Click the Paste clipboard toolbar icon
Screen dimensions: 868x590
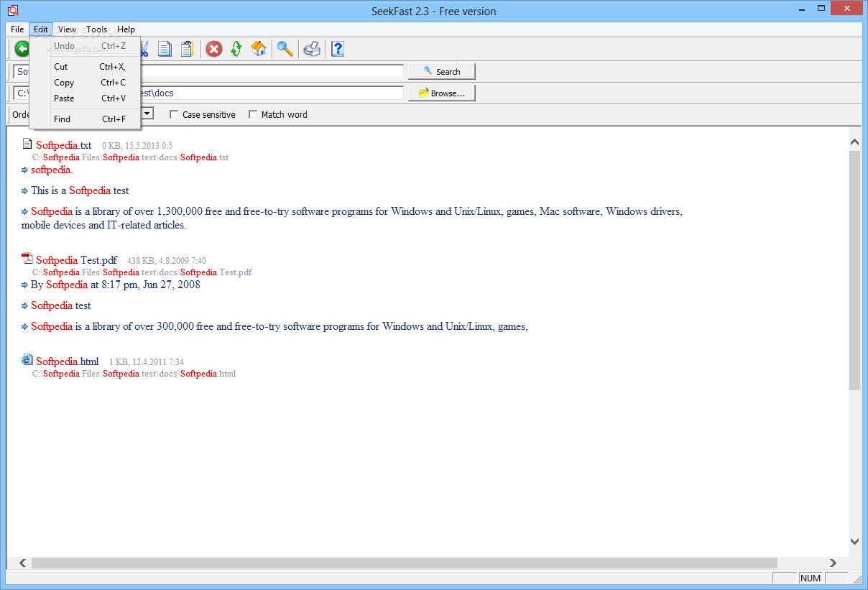tap(187, 49)
